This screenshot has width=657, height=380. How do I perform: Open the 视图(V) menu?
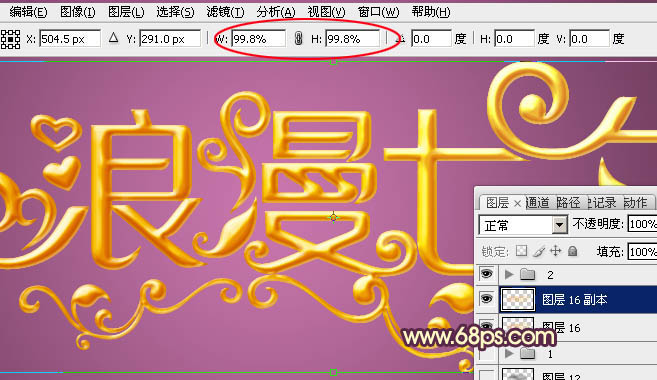[326, 12]
